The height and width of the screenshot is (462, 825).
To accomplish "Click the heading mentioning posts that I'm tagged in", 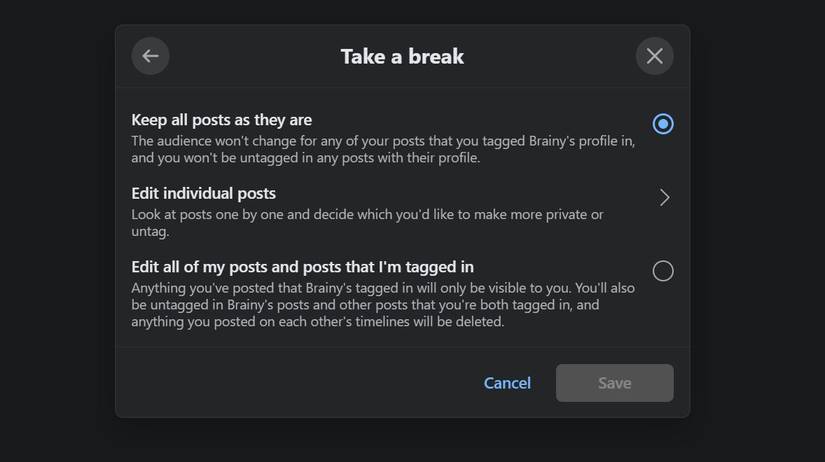I will [302, 267].
